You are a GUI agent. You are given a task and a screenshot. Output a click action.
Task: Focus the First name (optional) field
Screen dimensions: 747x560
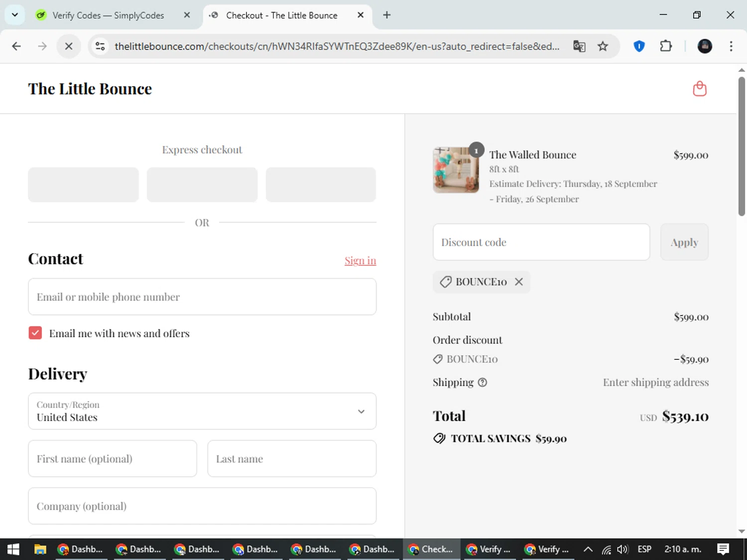click(113, 458)
